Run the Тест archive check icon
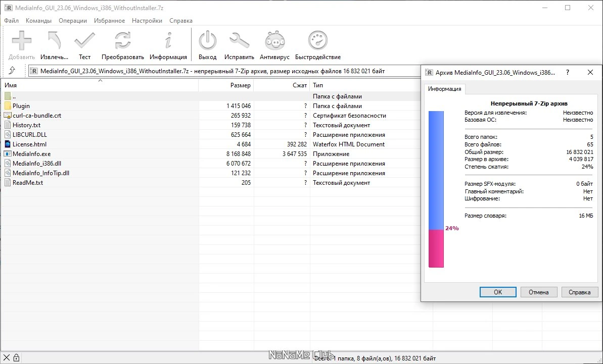603x364 pixels. coord(84,41)
